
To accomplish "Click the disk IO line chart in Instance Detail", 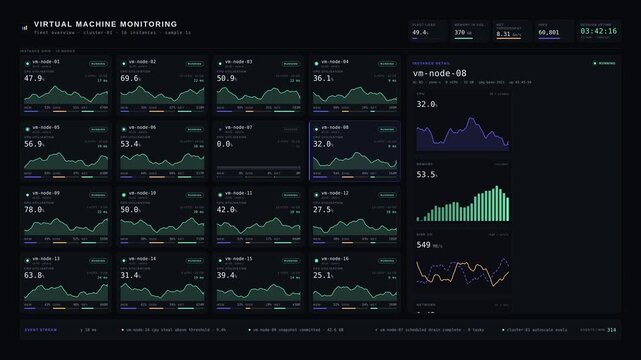I will 463,272.
